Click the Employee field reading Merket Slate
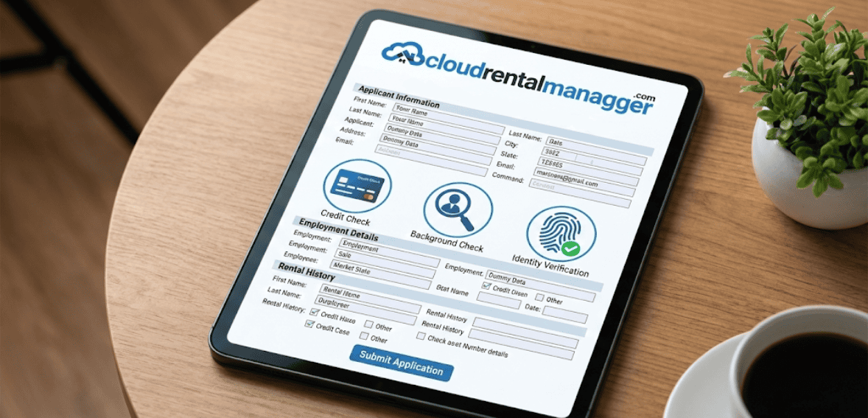Screen dimensions: 868x418 click(381, 275)
